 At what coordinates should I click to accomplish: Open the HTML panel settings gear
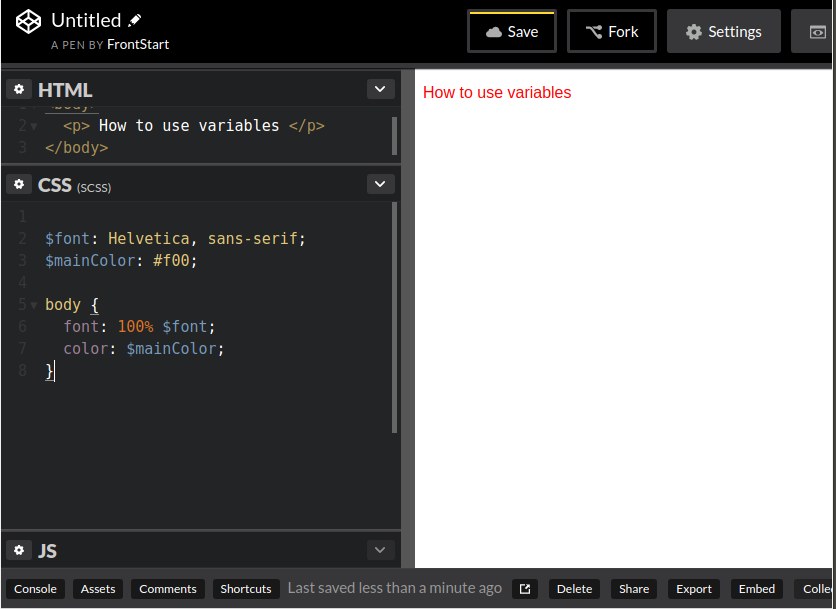click(x=18, y=89)
